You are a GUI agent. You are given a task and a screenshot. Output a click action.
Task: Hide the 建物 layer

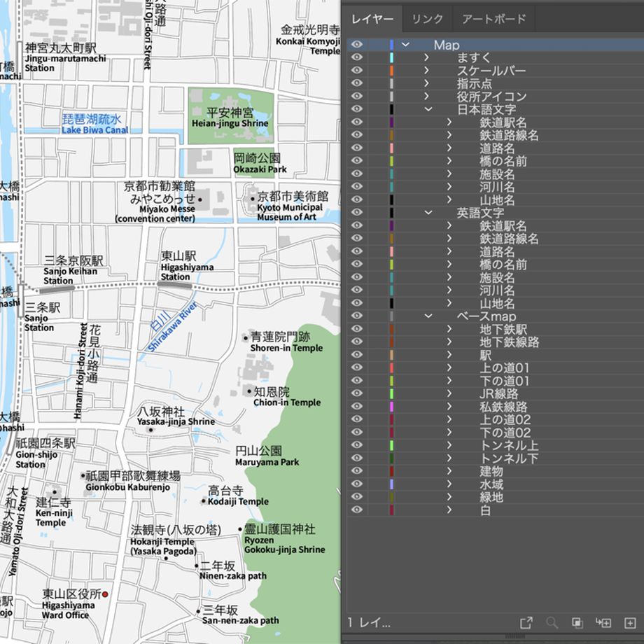click(357, 470)
